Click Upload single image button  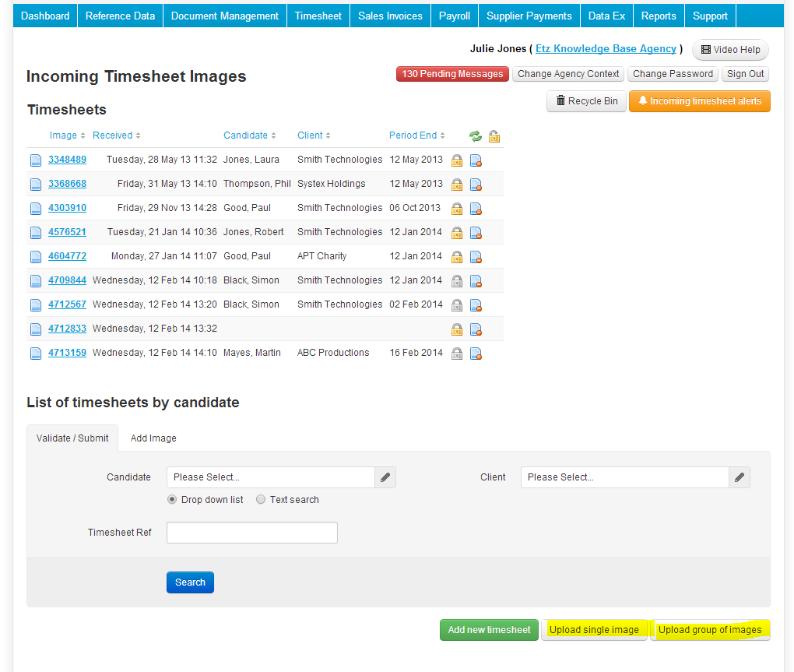click(x=594, y=630)
